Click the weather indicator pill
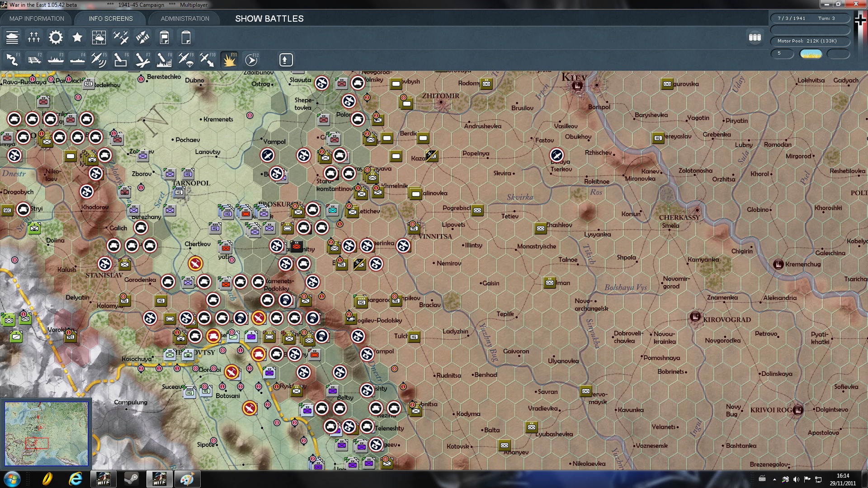This screenshot has width=868, height=488. click(x=811, y=54)
